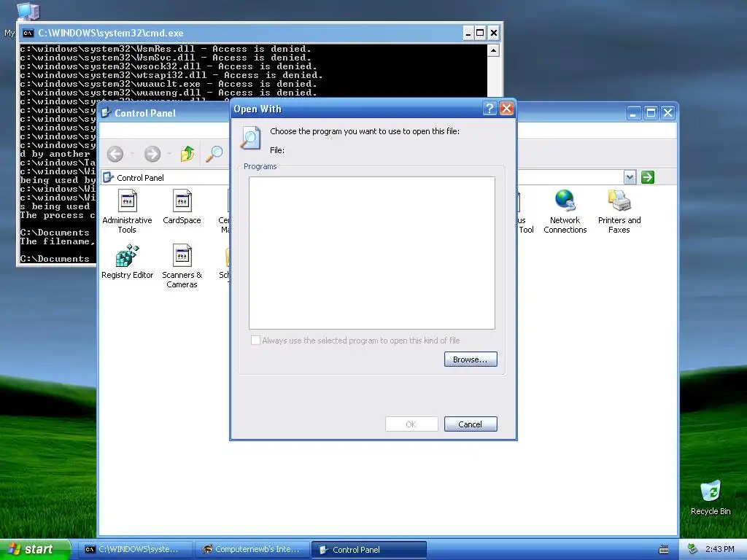Go up one folder level in Control Panel
This screenshot has height=560, width=747.
pyautogui.click(x=187, y=154)
